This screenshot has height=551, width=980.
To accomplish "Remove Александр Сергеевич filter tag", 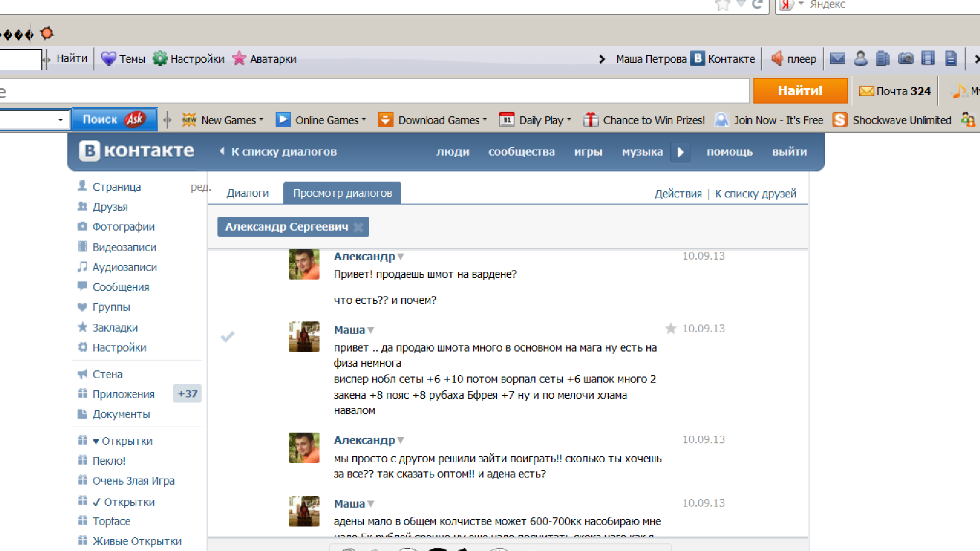I will pyautogui.click(x=358, y=227).
